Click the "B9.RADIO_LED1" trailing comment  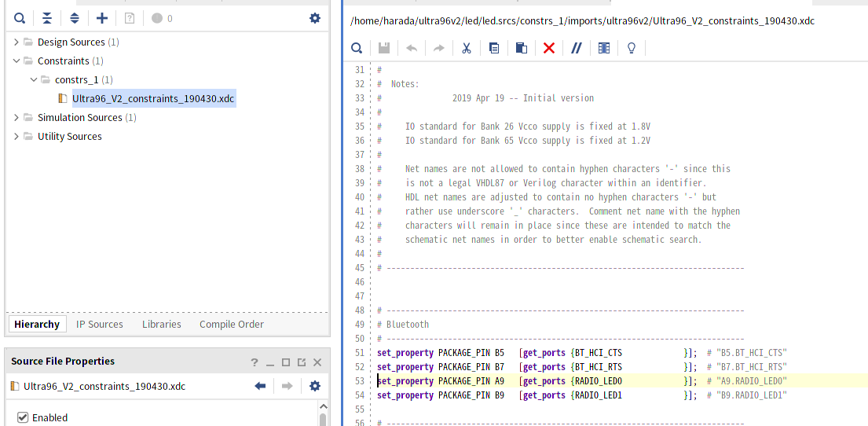[747, 395]
